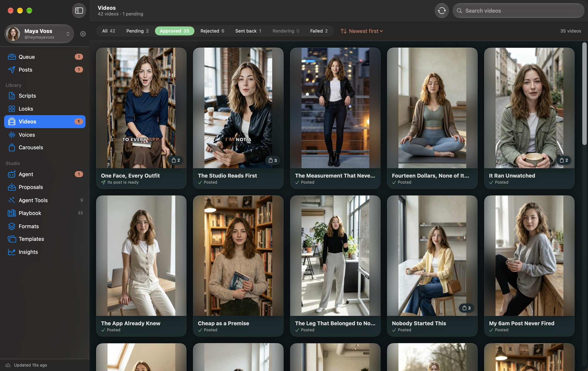Click the Playbook books icon
The image size is (588, 371).
[x=12, y=213]
